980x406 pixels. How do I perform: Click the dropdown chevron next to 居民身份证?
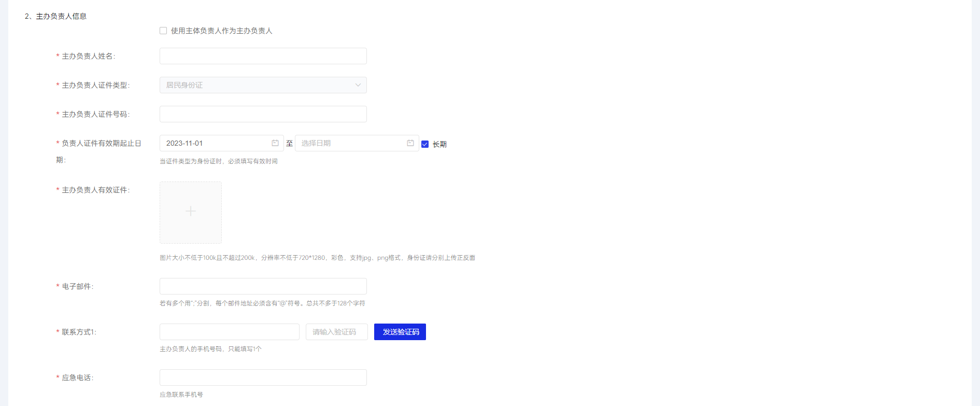pyautogui.click(x=358, y=85)
